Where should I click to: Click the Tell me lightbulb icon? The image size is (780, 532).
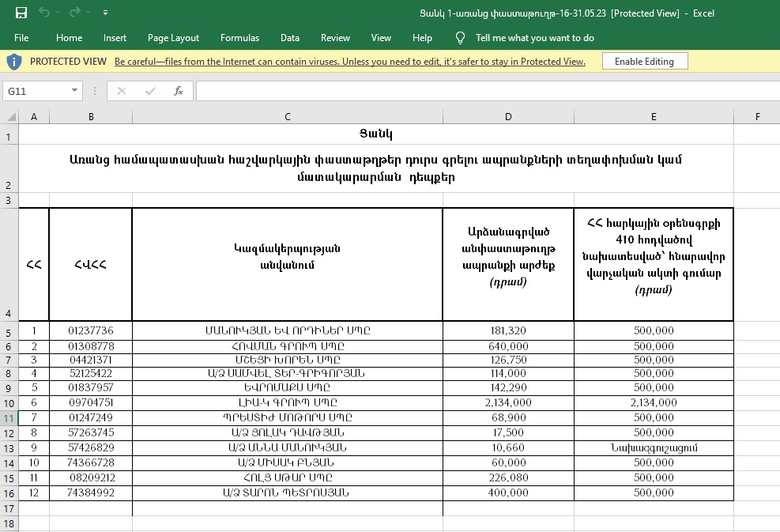[461, 37]
